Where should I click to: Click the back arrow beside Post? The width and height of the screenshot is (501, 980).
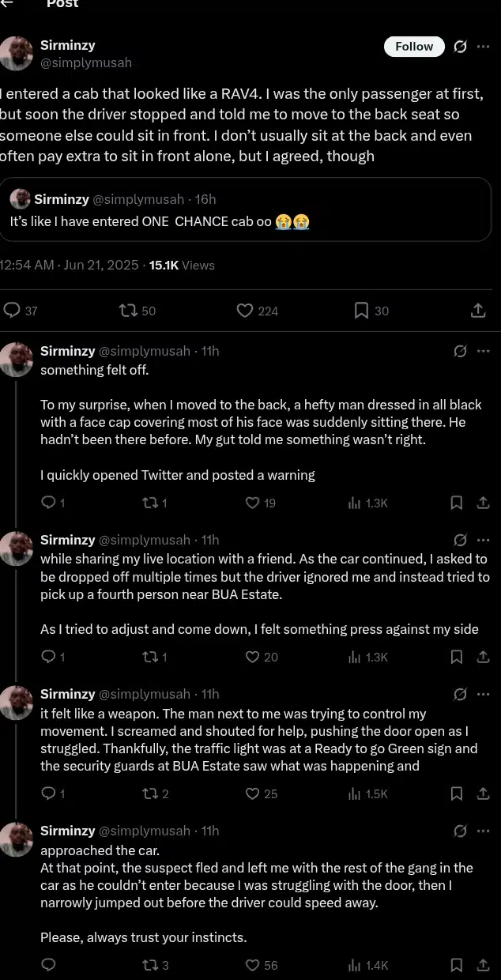(6, 3)
